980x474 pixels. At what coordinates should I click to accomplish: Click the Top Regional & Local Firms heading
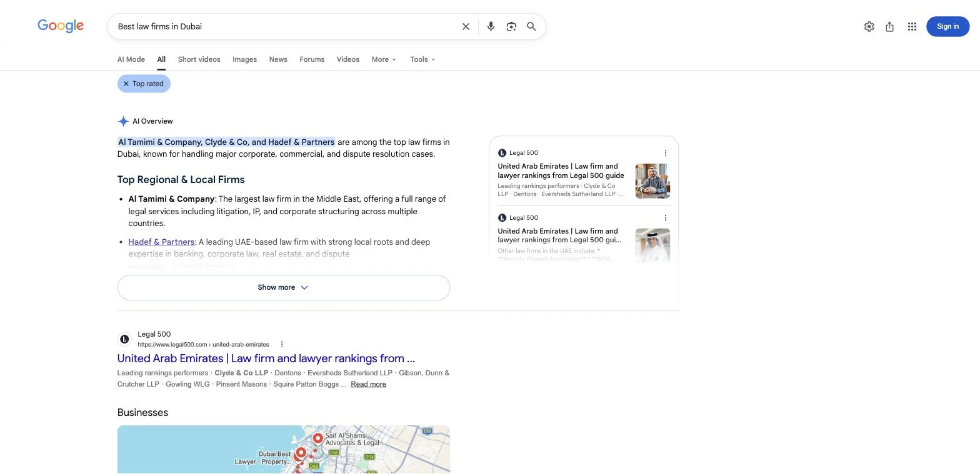point(181,180)
